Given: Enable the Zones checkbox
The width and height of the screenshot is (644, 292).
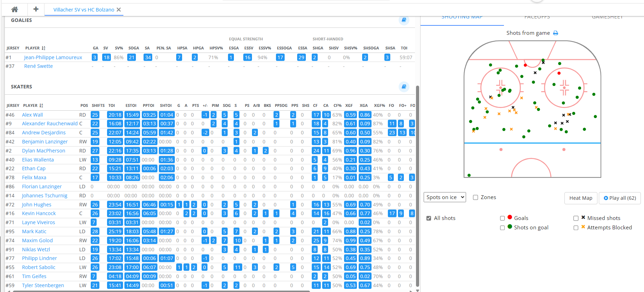Looking at the screenshot, I should tap(475, 197).
